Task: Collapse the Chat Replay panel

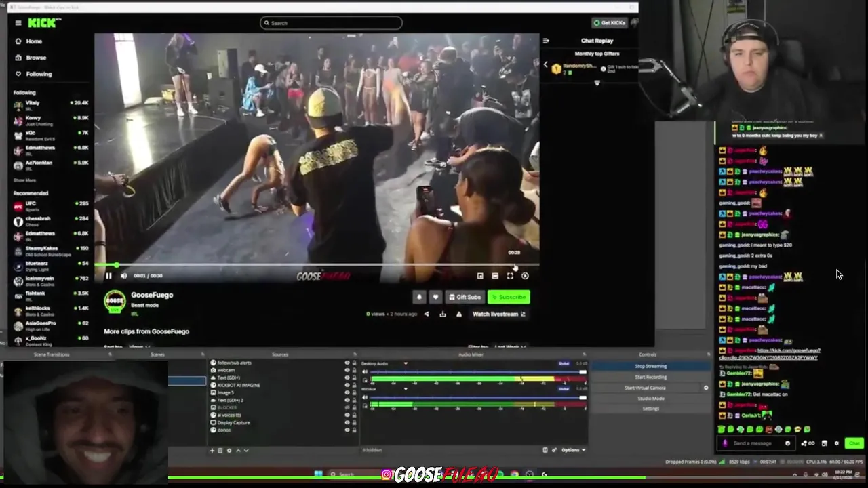Action: [546, 41]
